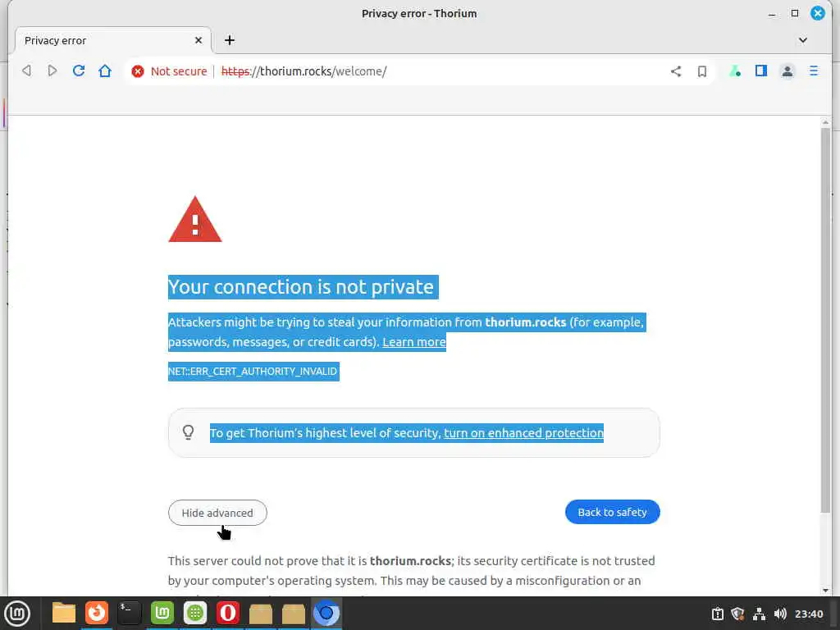Open the second tan folder window in taskbar

294,614
